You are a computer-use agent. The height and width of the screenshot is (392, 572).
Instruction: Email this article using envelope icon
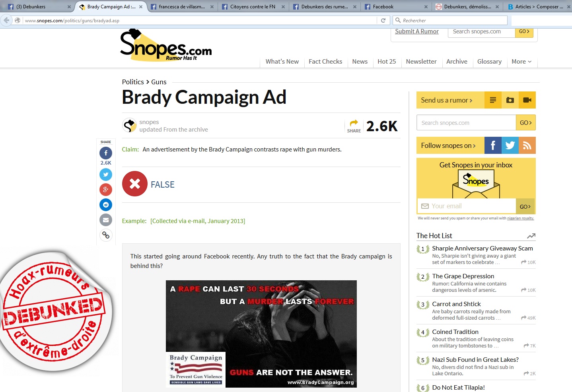click(106, 220)
